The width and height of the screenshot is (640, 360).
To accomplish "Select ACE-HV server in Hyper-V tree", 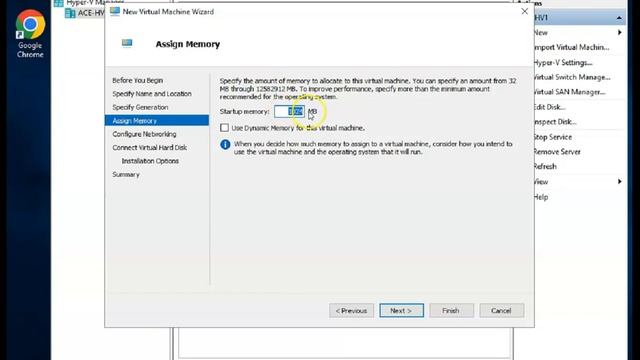I will 91,13.
